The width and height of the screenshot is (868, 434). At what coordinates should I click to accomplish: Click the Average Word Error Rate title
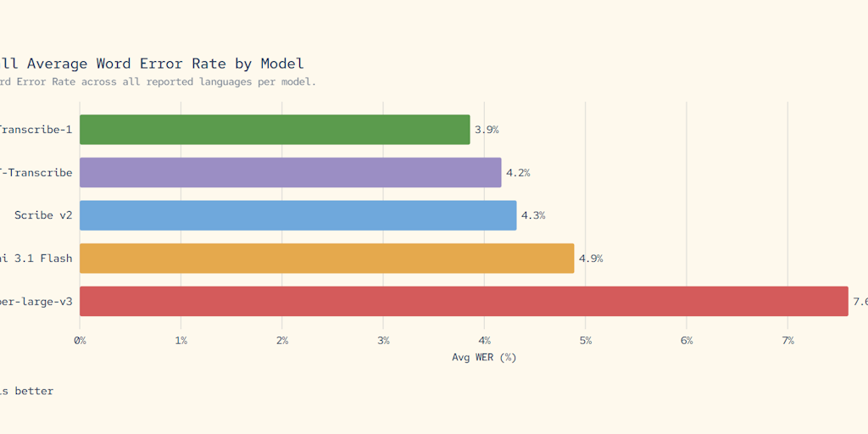pos(153,64)
